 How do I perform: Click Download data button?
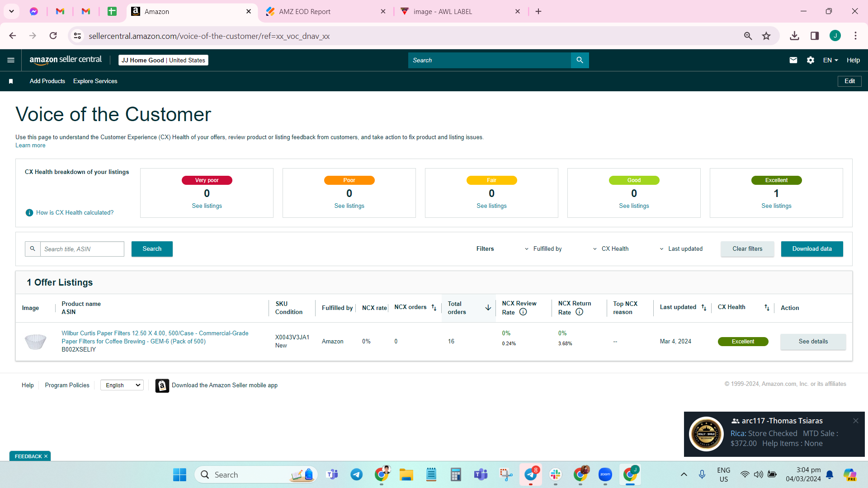coord(812,249)
